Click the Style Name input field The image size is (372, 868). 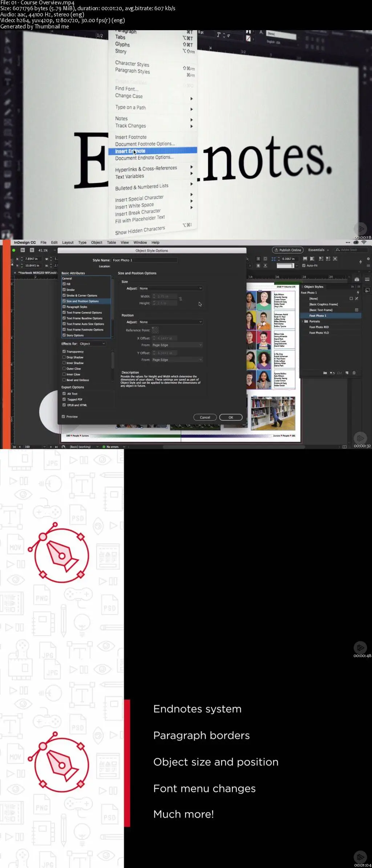[145, 260]
